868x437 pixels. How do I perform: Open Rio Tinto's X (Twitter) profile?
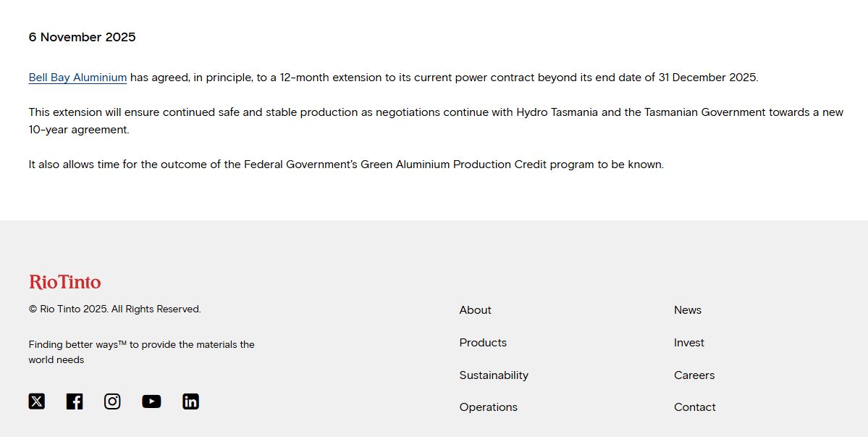pos(37,401)
